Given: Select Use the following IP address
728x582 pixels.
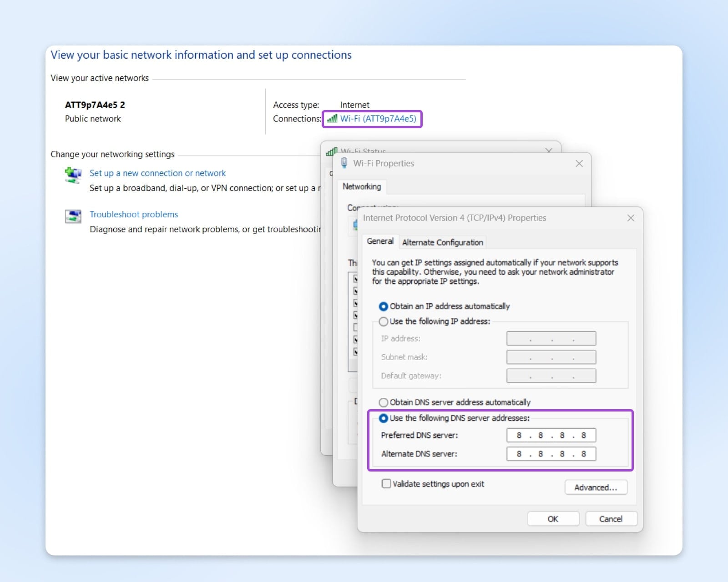Looking at the screenshot, I should click(x=384, y=321).
